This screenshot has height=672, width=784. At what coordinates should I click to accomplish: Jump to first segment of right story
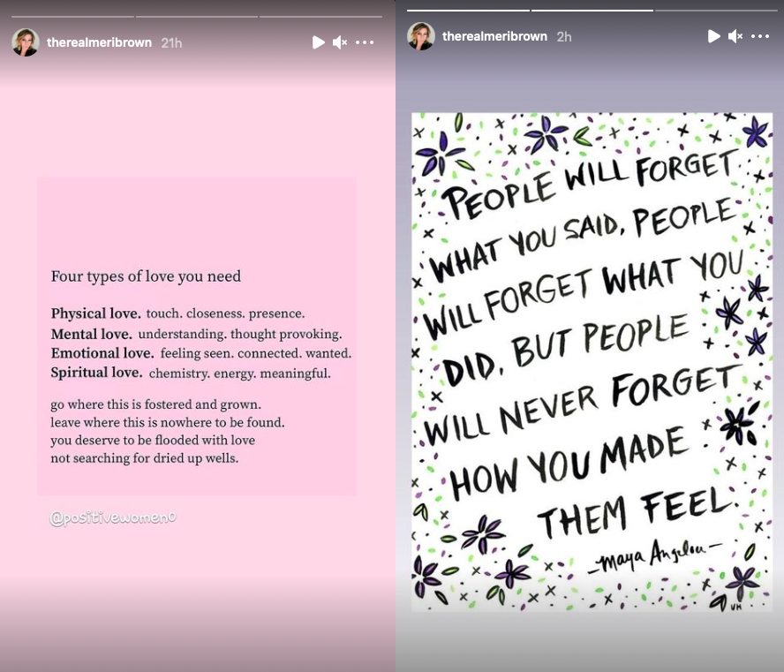(468, 10)
